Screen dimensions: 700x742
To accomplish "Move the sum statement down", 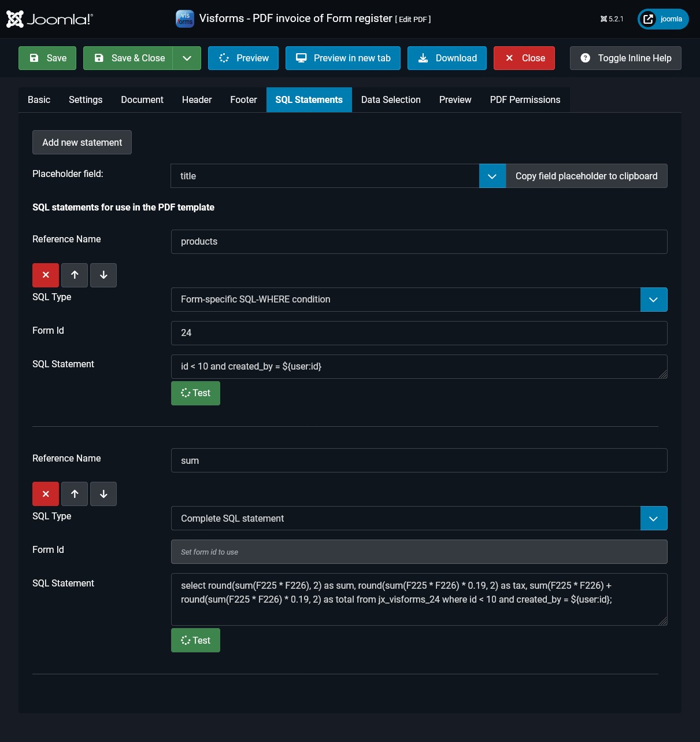I will point(103,494).
